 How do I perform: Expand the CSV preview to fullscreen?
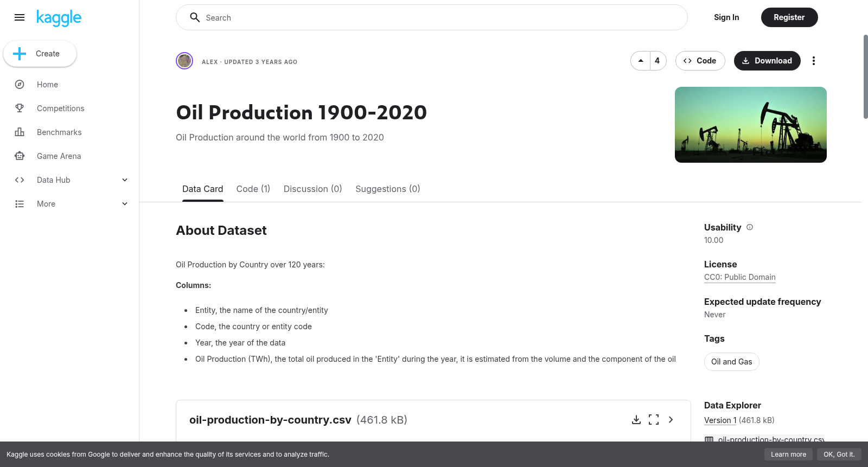(654, 420)
